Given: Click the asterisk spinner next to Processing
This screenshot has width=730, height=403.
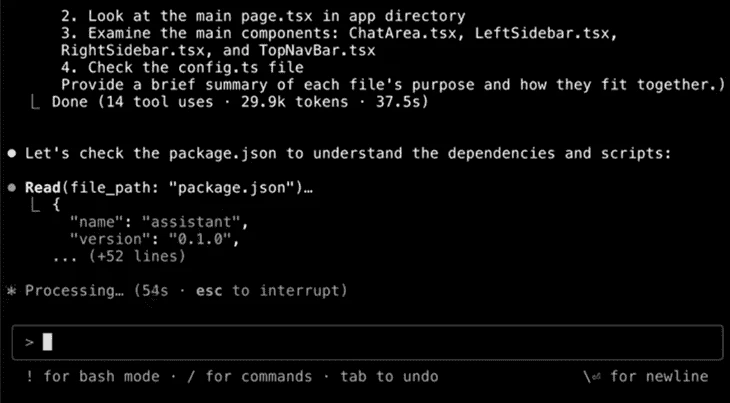Looking at the screenshot, I should pyautogui.click(x=11, y=290).
